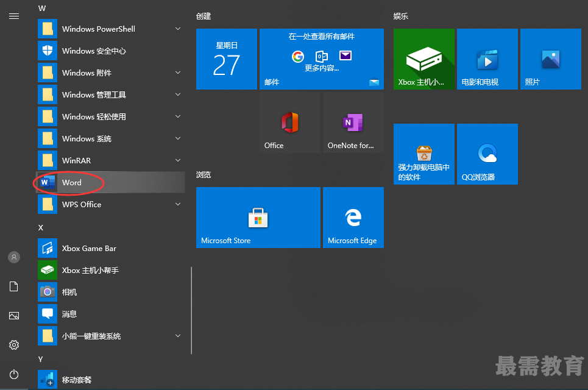Click the 浏览 tile group title
This screenshot has height=390, width=588.
(204, 175)
